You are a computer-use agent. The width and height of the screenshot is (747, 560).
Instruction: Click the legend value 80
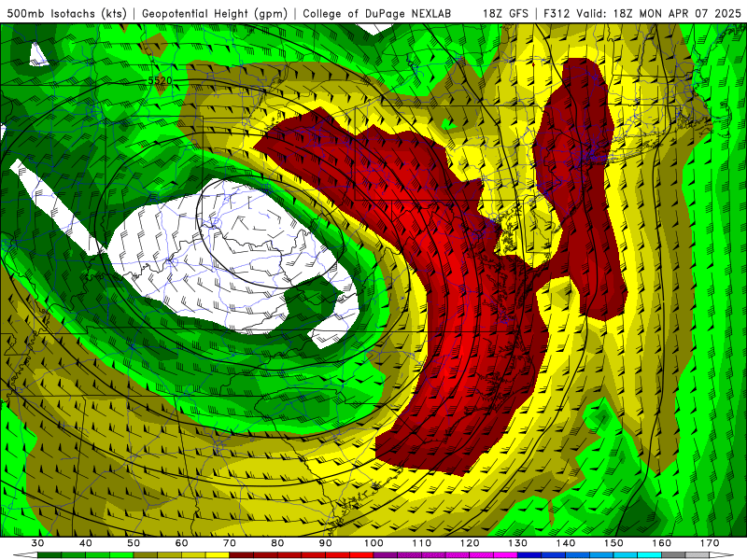pyautogui.click(x=277, y=543)
